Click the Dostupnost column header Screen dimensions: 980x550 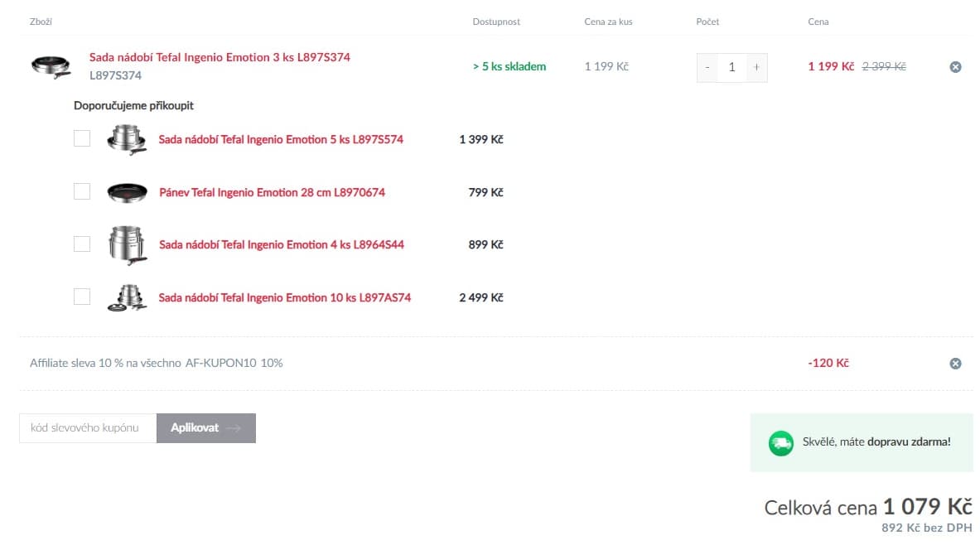coord(496,22)
